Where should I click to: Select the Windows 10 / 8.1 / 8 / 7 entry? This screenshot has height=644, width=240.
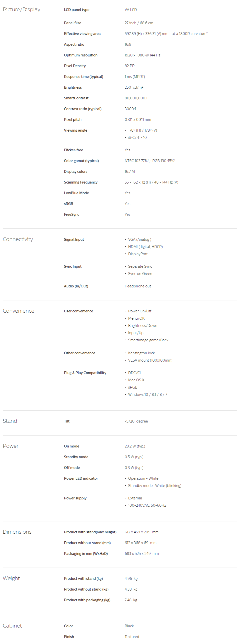148,395
